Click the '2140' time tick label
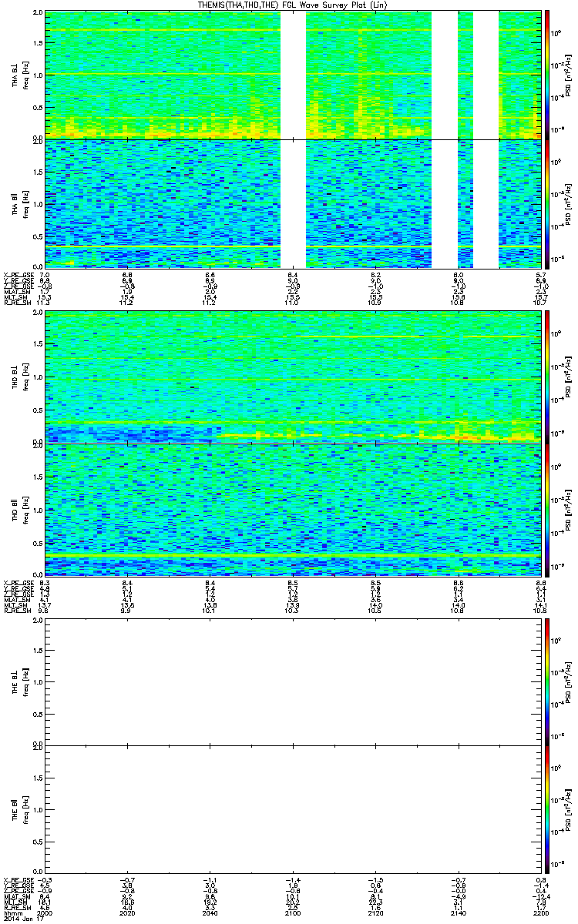The height and width of the screenshot is (924, 578). click(458, 912)
